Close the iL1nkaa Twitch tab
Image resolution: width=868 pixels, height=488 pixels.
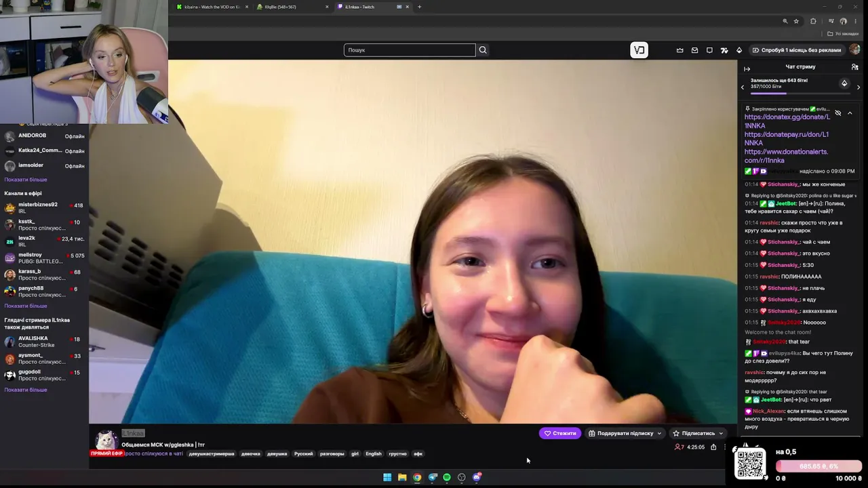(408, 7)
